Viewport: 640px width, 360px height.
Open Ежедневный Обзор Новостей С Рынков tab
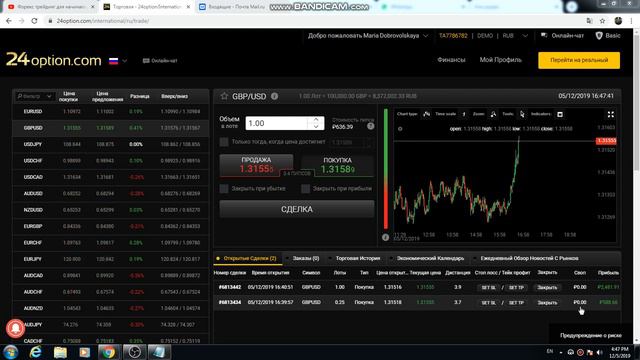[529, 258]
